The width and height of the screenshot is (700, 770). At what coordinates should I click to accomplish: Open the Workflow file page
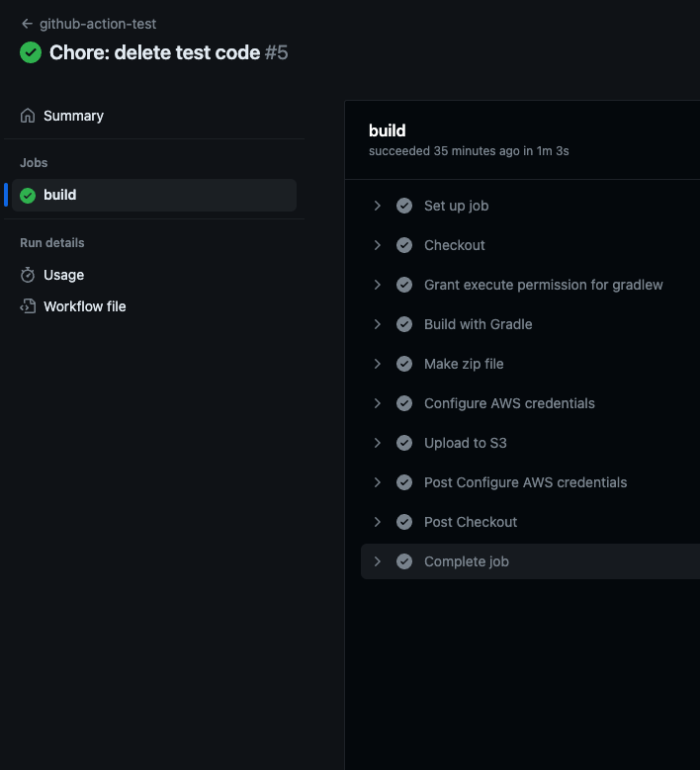coord(84,306)
